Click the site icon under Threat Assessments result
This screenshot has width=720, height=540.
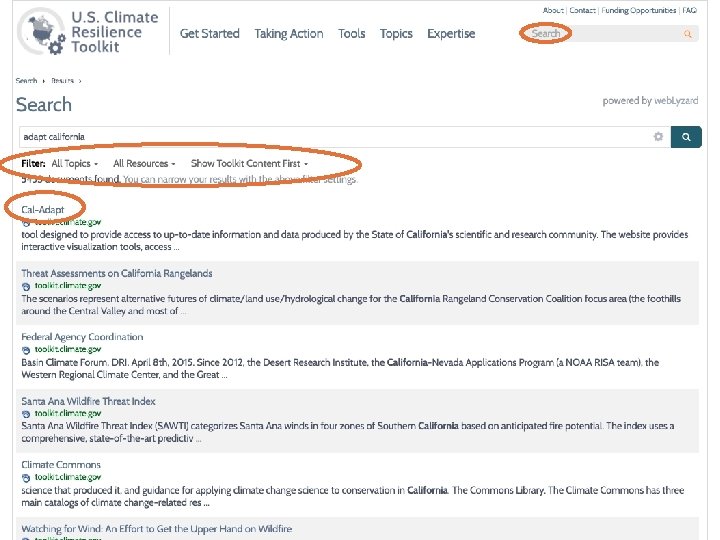[x=26, y=287]
